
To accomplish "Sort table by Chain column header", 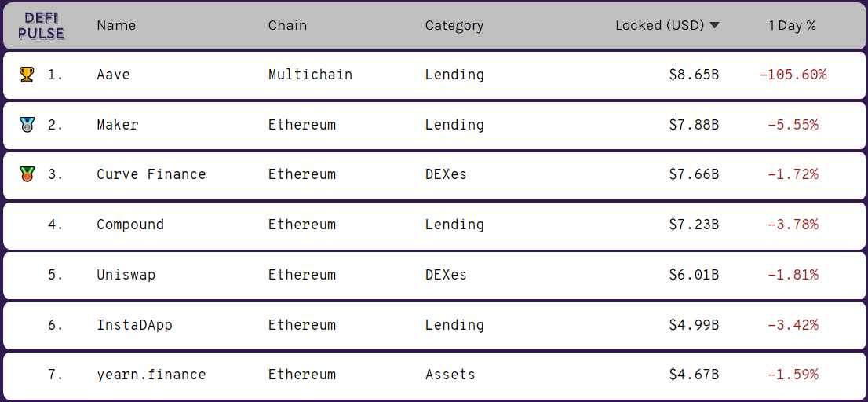I will click(287, 25).
